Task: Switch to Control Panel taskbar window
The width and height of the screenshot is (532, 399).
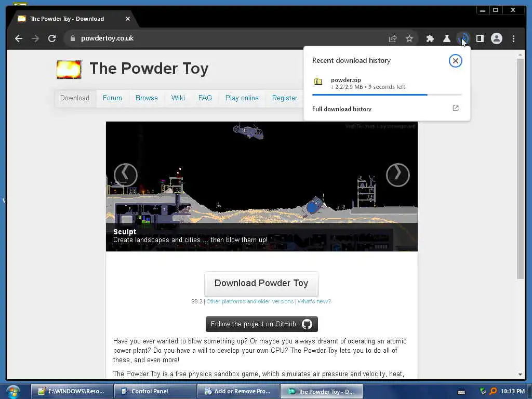Action: 155,391
